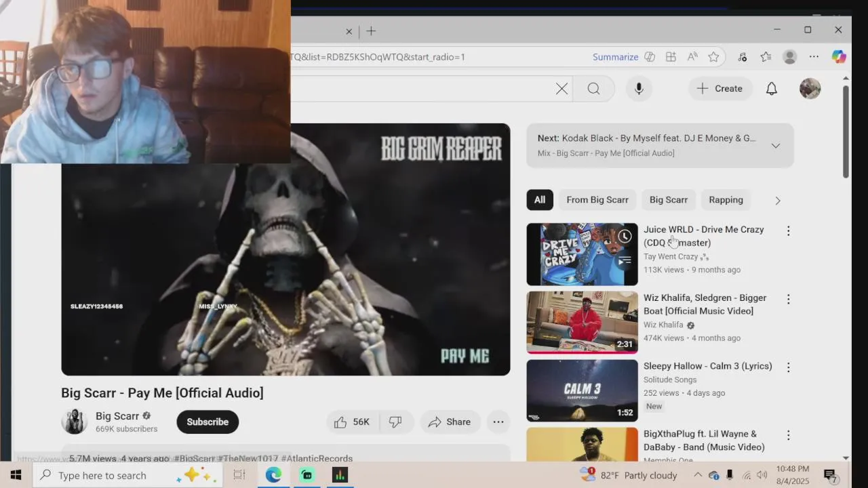The width and height of the screenshot is (868, 488).
Task: Open Juice WRLD - Drive Me Crazy title
Action: coord(704,236)
